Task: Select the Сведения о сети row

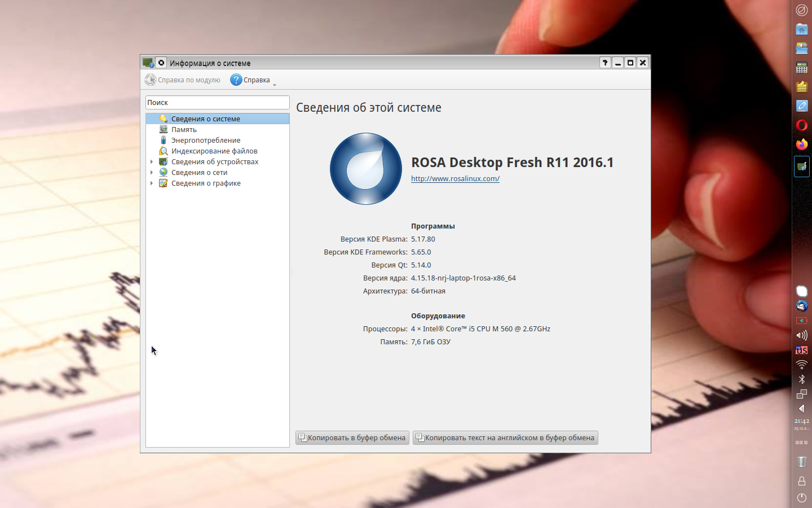Action: pos(218,172)
